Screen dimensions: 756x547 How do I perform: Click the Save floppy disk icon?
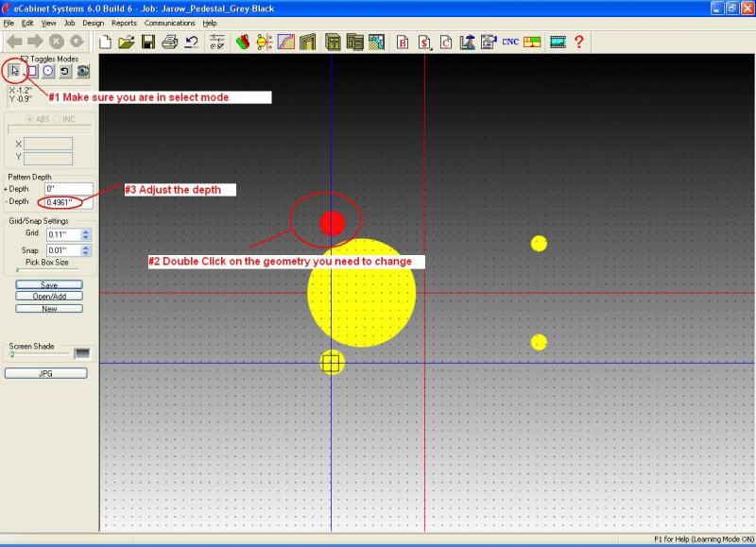pos(148,42)
